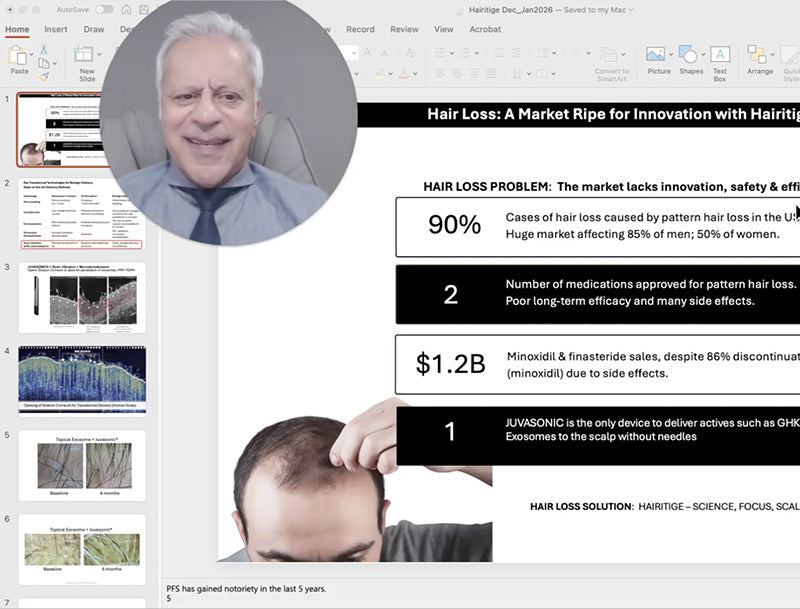Toggle the Format Painter brush
The height and width of the screenshot is (609, 800).
(x=42, y=76)
